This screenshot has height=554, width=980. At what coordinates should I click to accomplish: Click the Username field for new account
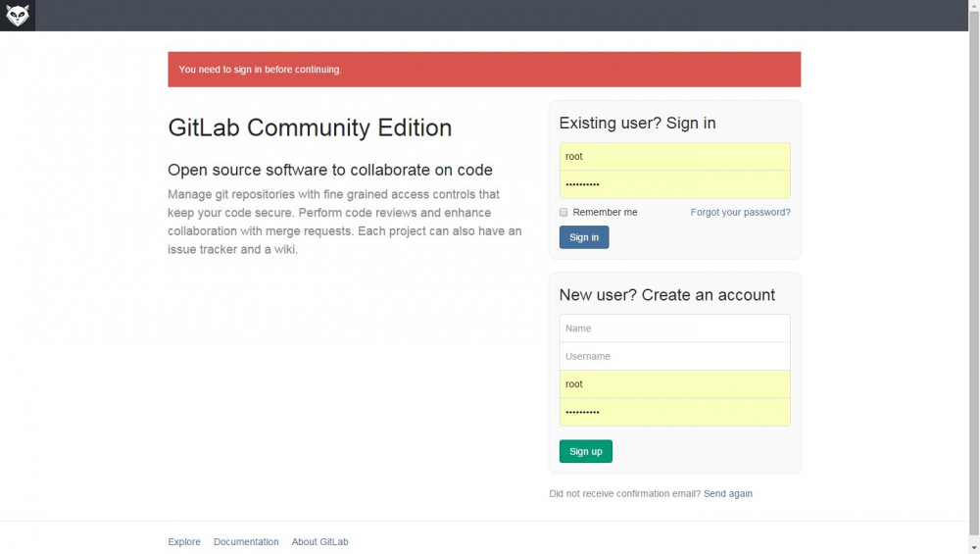pyautogui.click(x=674, y=356)
